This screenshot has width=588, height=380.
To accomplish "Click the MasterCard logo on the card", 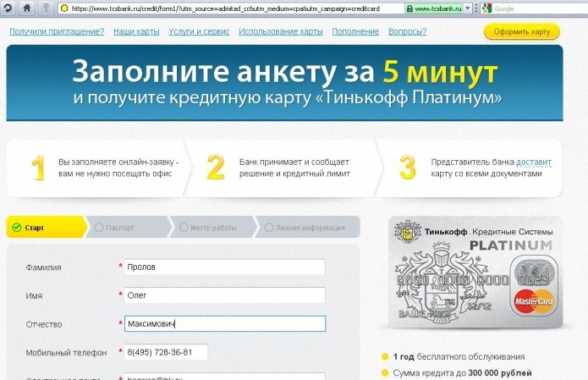I will 534,301.
